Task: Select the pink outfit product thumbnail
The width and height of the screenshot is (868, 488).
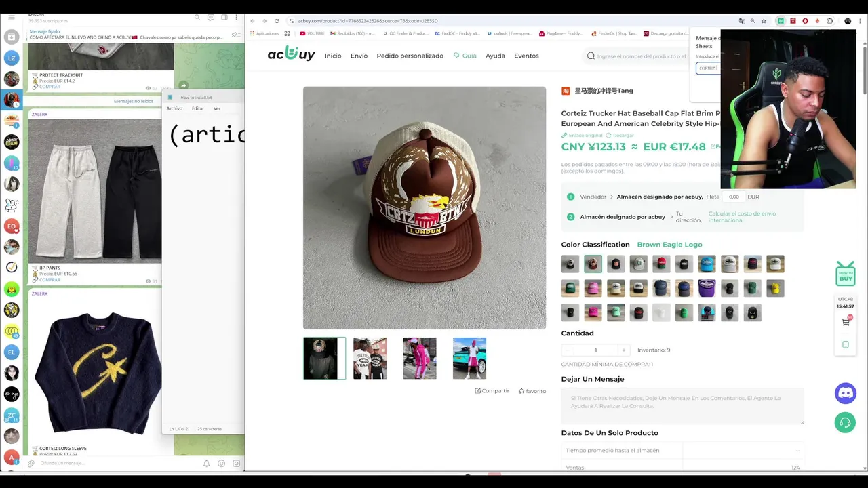Action: (x=420, y=358)
